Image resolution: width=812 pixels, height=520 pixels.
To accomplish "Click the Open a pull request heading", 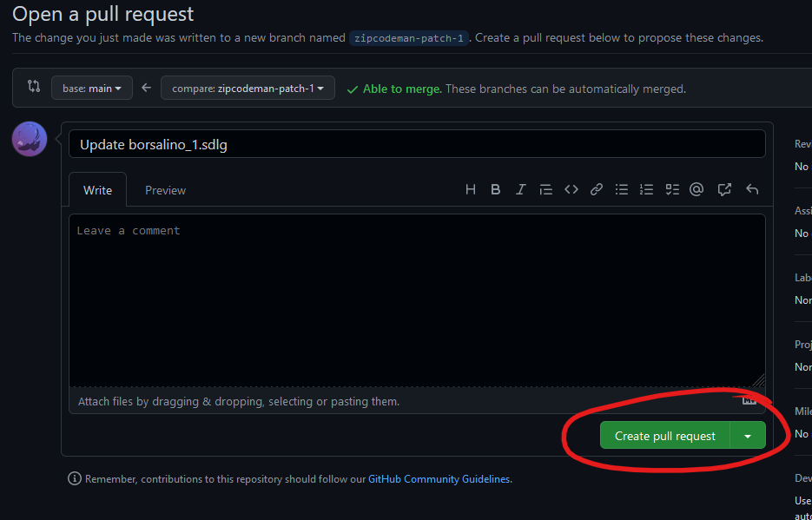I will coord(103,13).
